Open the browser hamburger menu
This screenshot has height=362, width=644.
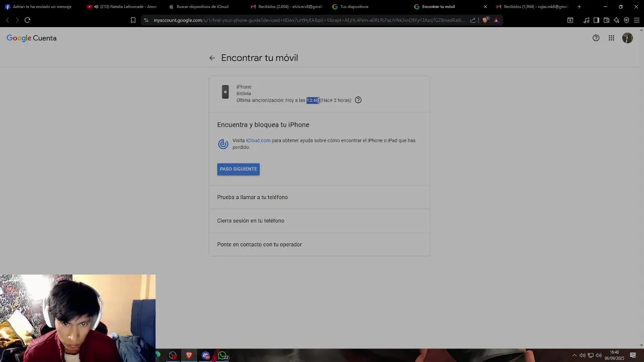636,20
